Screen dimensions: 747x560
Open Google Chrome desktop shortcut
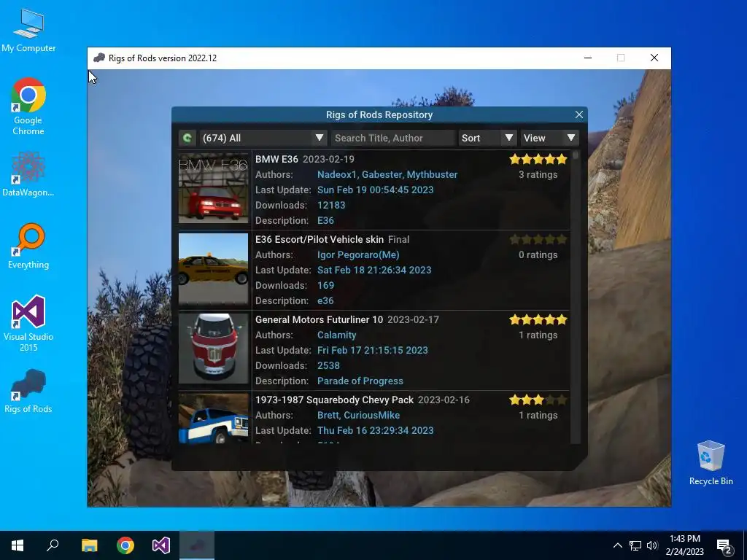[28, 106]
